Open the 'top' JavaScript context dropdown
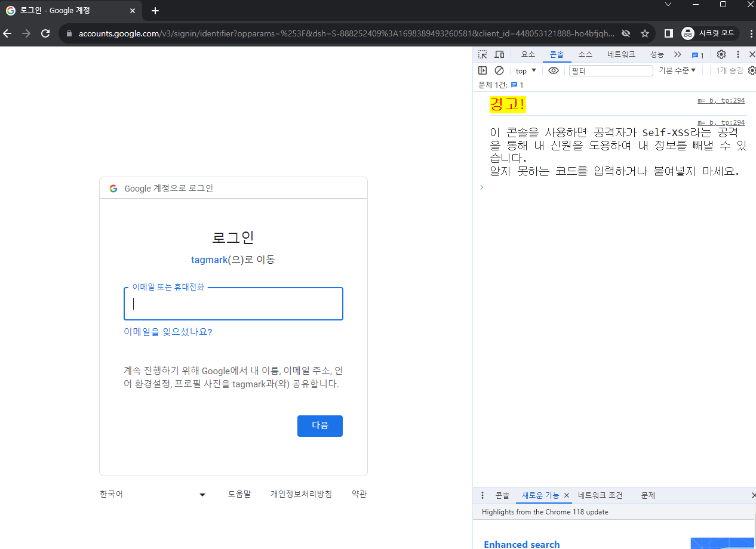 point(526,70)
